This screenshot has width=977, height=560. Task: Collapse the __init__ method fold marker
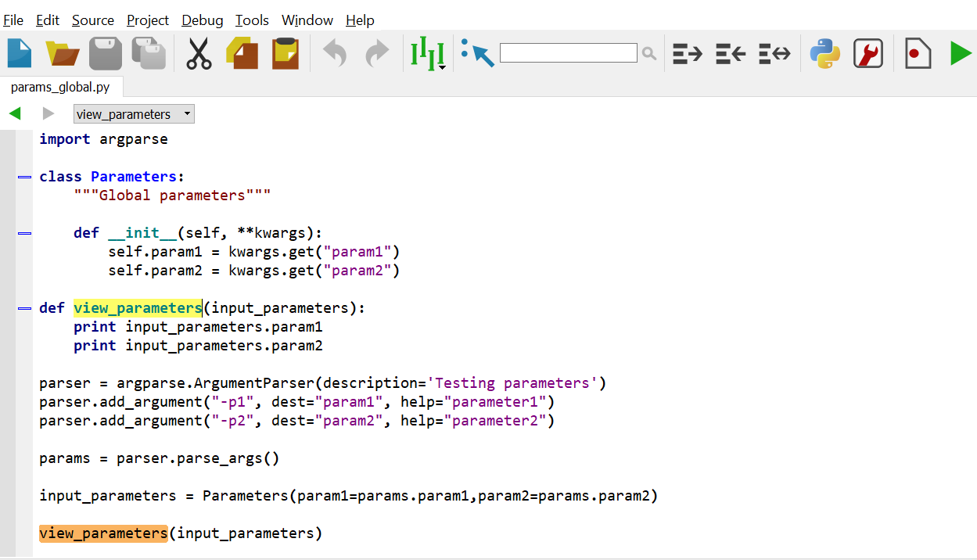click(24, 234)
